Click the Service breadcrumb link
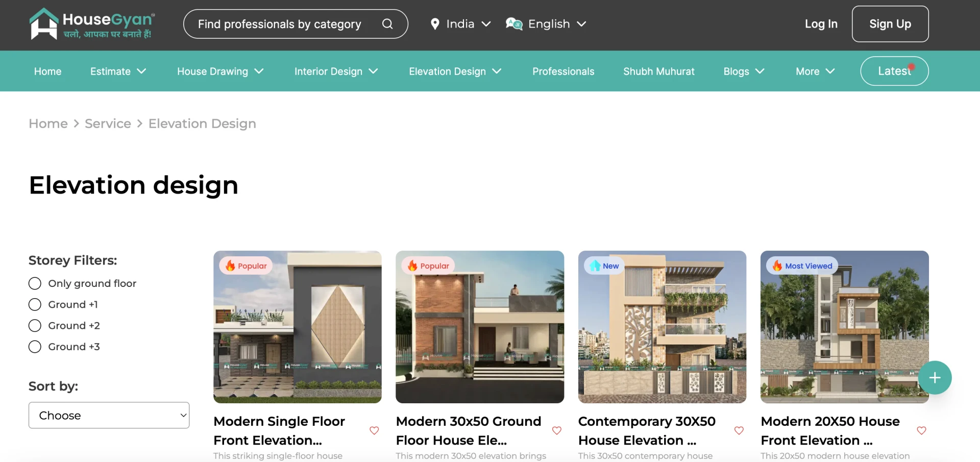Image resolution: width=980 pixels, height=462 pixels. (108, 124)
